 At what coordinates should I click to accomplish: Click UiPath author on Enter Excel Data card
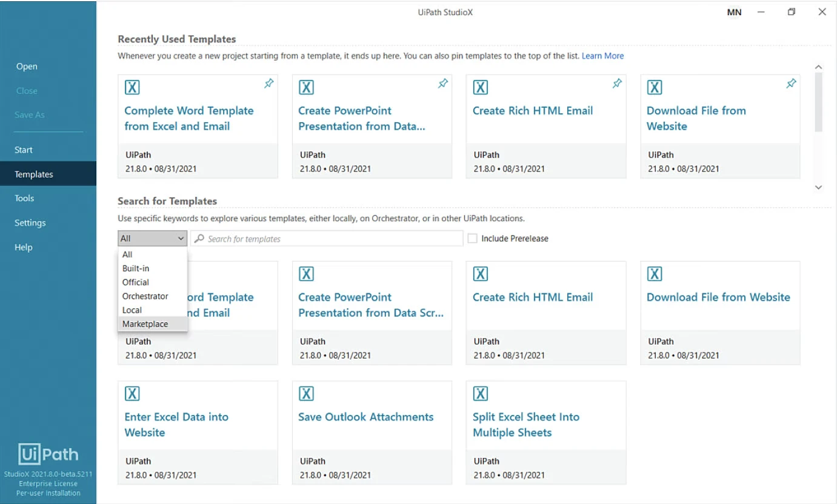[138, 461]
